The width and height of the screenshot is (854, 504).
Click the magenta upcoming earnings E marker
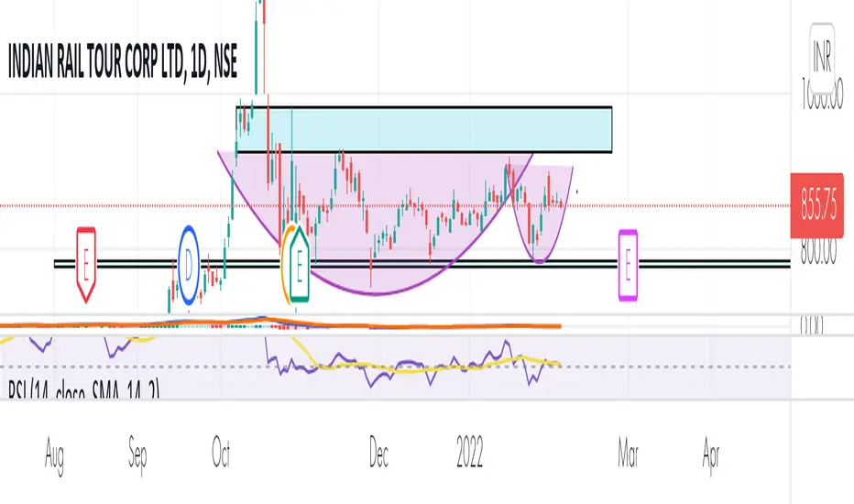(628, 266)
